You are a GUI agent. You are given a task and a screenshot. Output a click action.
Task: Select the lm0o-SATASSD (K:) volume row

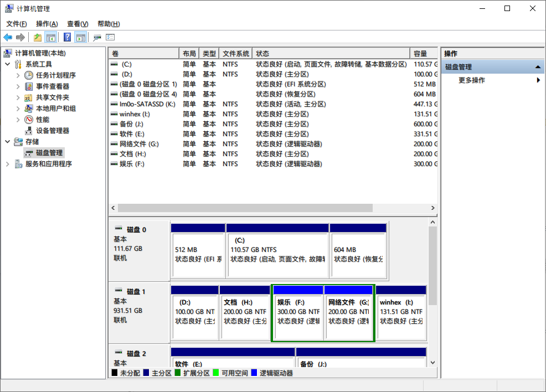point(274,104)
